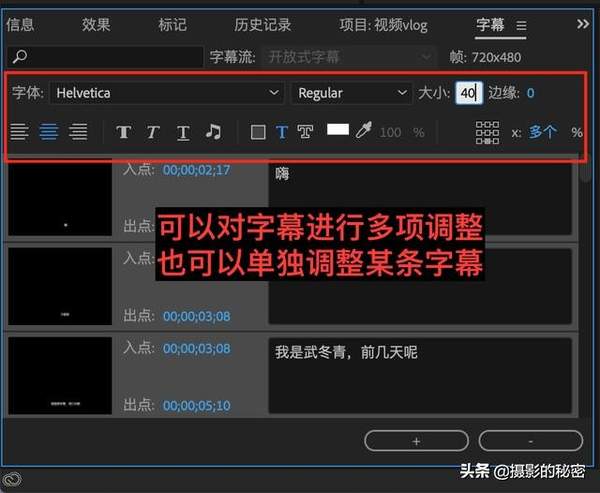Add a caption with plus button
This screenshot has height=493, width=600.
[416, 441]
